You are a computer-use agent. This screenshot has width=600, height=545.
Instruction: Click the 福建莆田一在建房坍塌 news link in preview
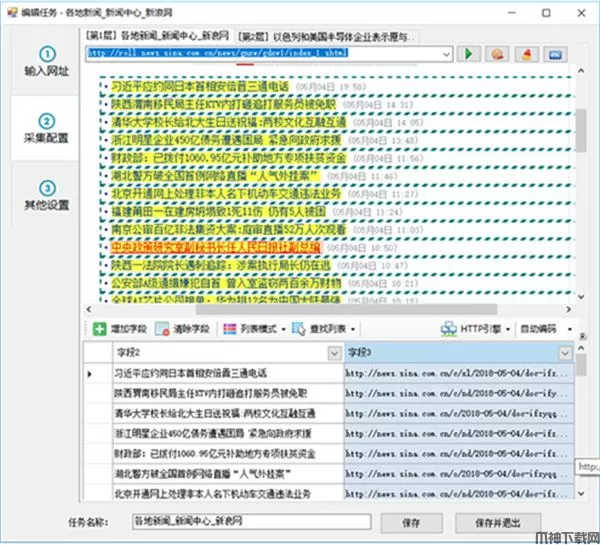coord(218,212)
